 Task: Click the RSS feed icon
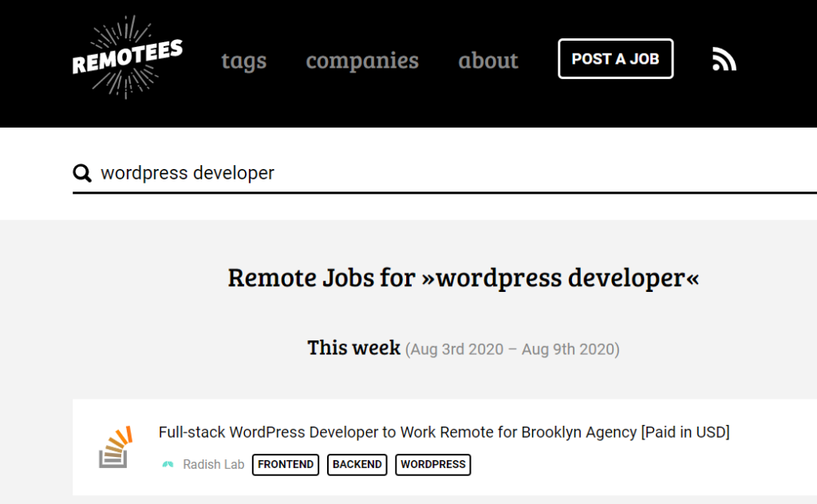pos(724,58)
